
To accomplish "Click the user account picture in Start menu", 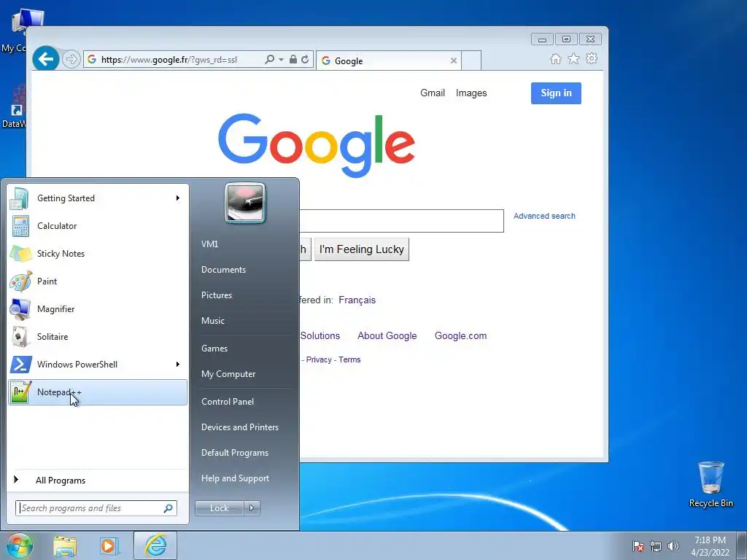I will 245,203.
